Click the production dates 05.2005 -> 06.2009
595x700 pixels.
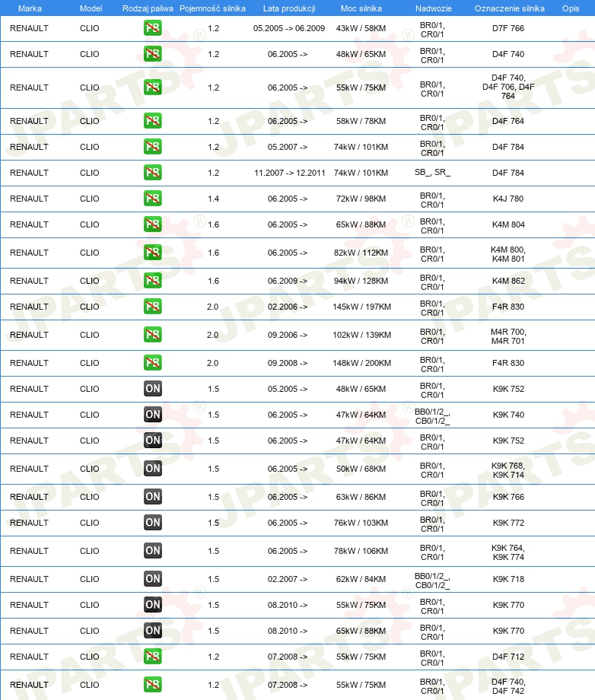(289, 28)
